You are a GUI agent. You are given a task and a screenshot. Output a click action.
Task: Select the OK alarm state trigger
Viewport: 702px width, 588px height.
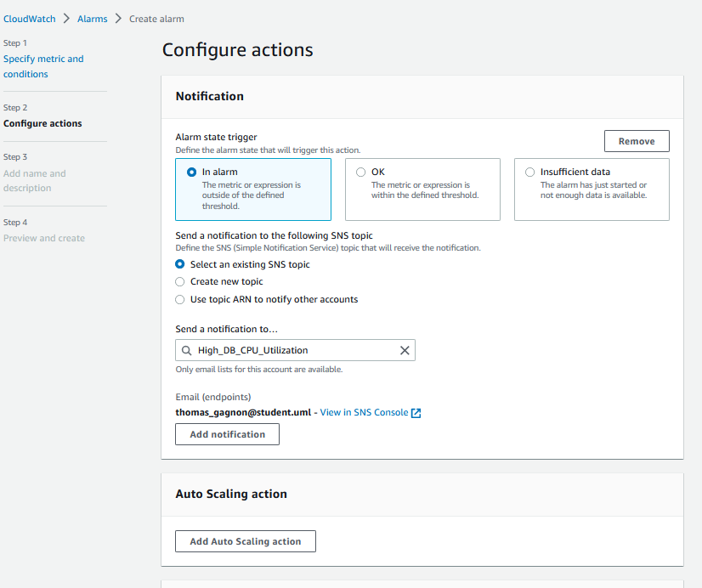click(361, 172)
